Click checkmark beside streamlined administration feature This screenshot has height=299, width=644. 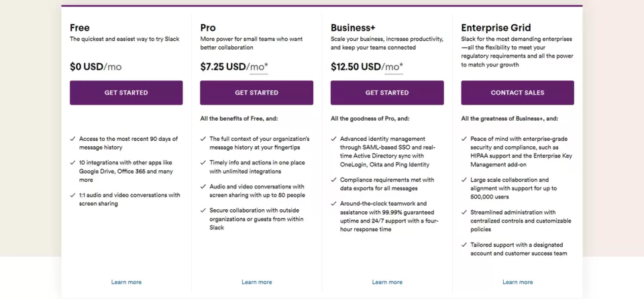464,213
